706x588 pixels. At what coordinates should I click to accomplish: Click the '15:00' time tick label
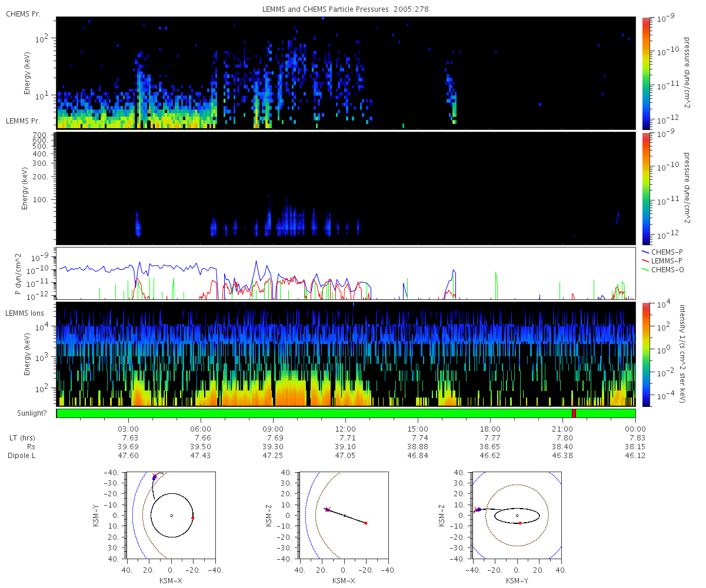[418, 429]
